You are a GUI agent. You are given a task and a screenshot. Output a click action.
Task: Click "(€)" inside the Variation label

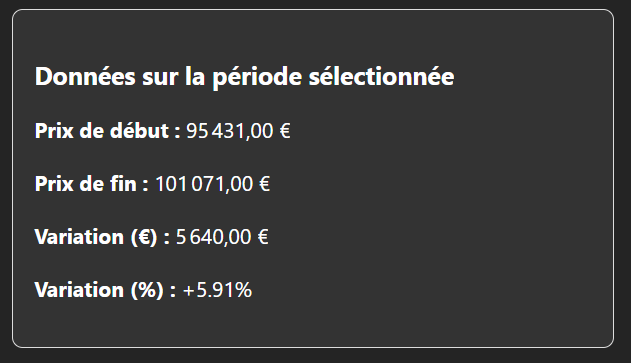pyautogui.click(x=144, y=237)
